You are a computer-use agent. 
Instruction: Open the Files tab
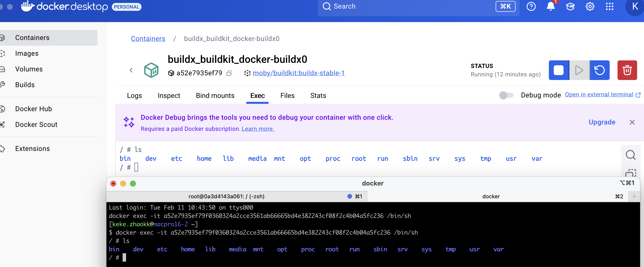[x=287, y=96]
